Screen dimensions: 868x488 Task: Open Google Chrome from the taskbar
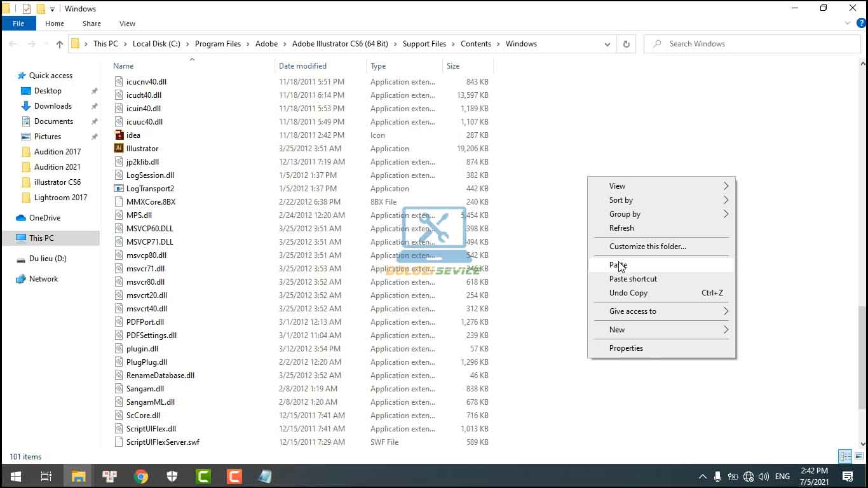pyautogui.click(x=141, y=477)
